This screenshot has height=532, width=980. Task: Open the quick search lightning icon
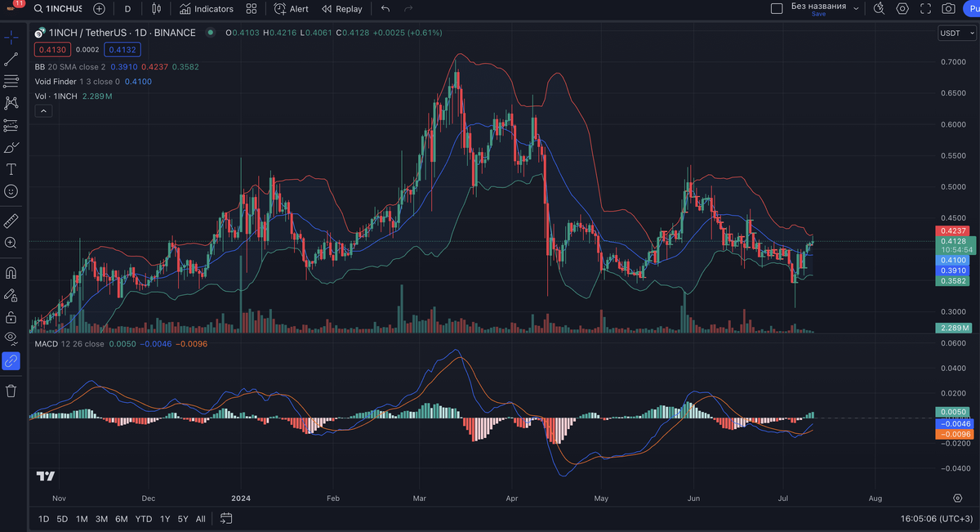(880, 8)
